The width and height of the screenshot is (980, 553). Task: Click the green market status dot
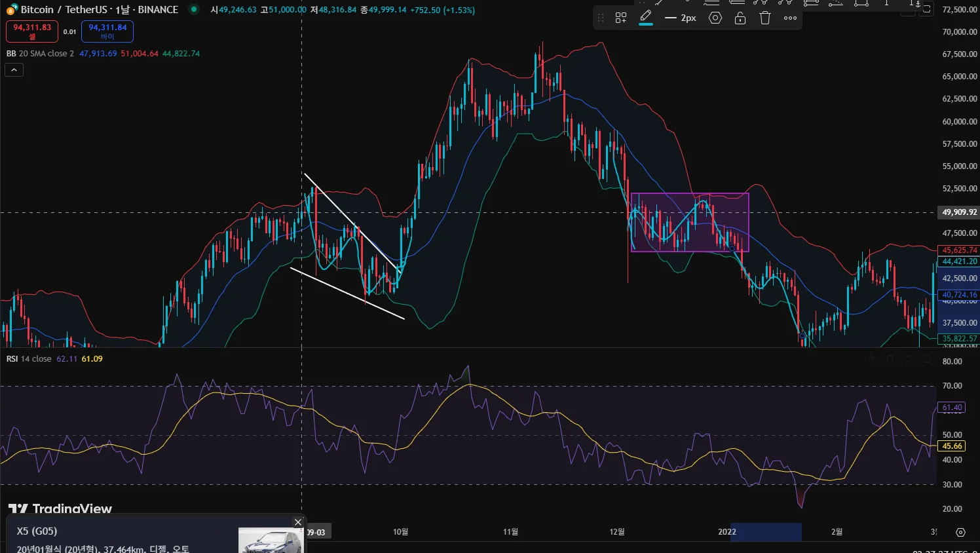point(194,9)
